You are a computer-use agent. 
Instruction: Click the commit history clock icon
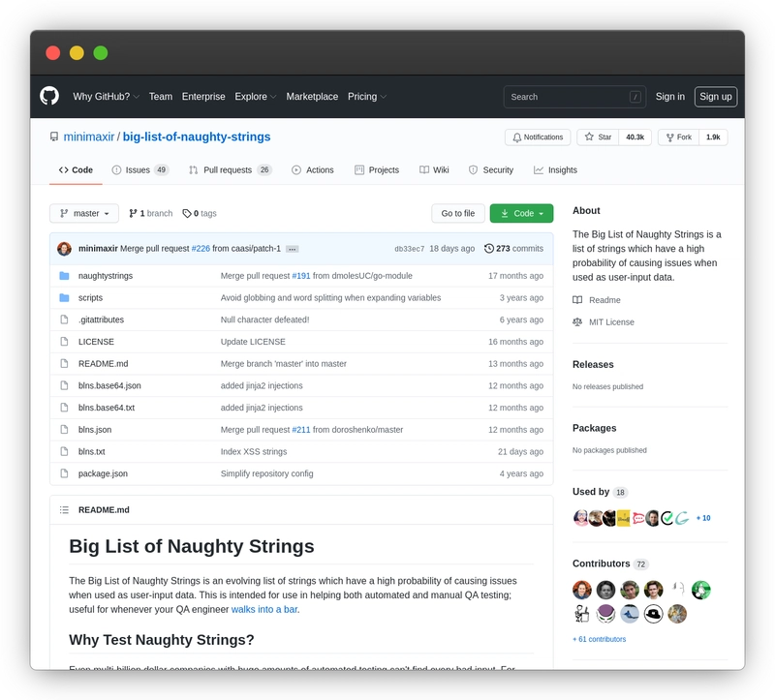click(x=489, y=249)
